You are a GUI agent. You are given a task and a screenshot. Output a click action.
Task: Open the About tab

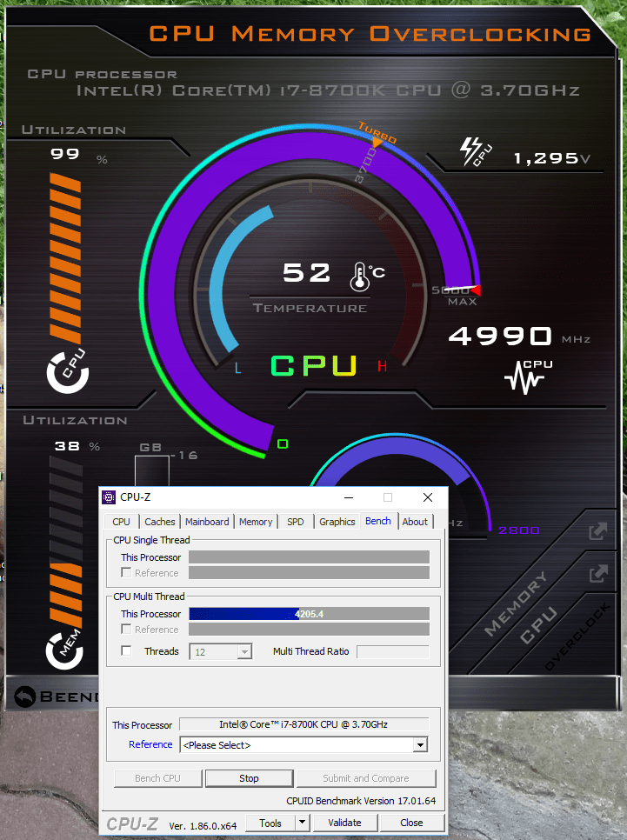[x=415, y=522]
